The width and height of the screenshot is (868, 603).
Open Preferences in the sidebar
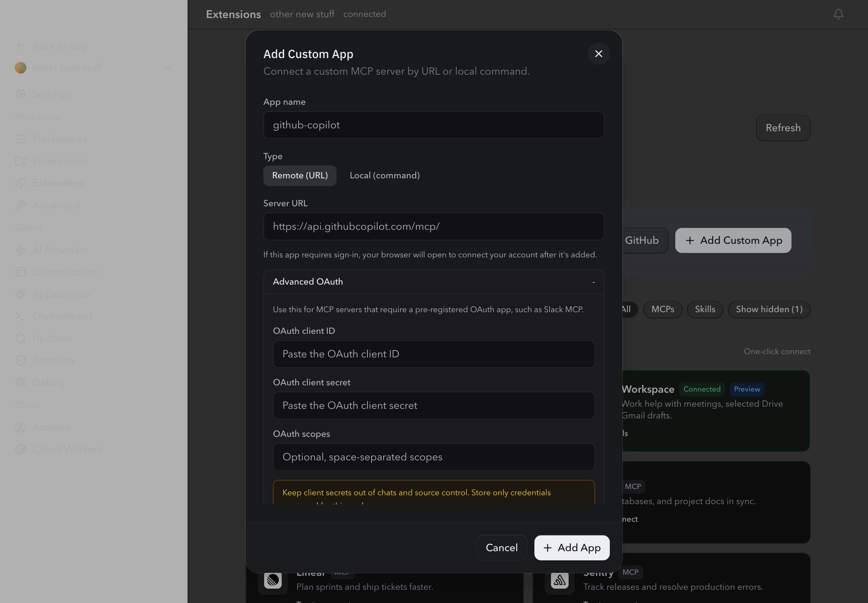(x=60, y=139)
